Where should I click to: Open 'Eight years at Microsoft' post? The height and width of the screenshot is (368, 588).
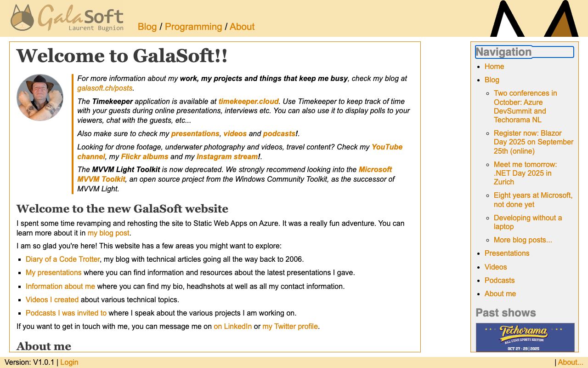533,200
